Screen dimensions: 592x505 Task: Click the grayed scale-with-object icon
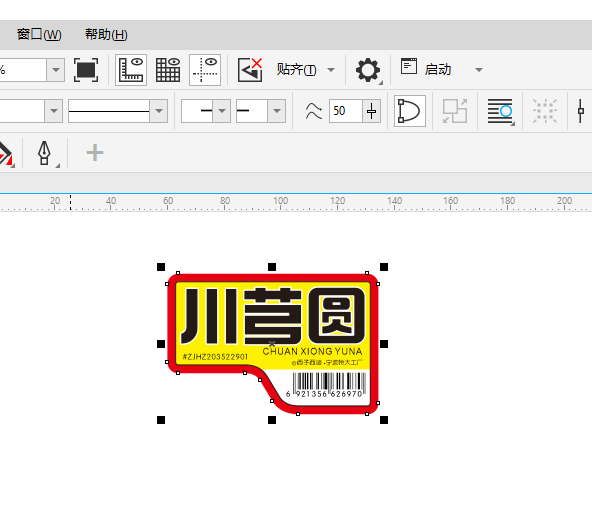(x=455, y=111)
